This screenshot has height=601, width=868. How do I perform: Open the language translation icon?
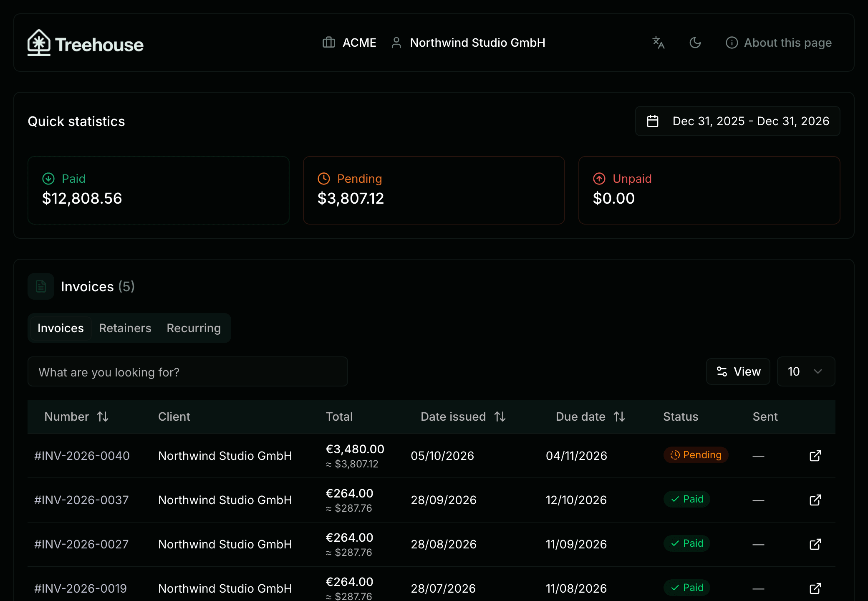[659, 43]
